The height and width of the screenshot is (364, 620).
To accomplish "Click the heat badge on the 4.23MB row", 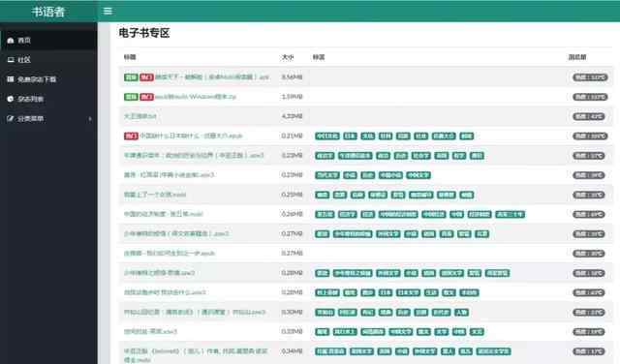I will (588, 116).
